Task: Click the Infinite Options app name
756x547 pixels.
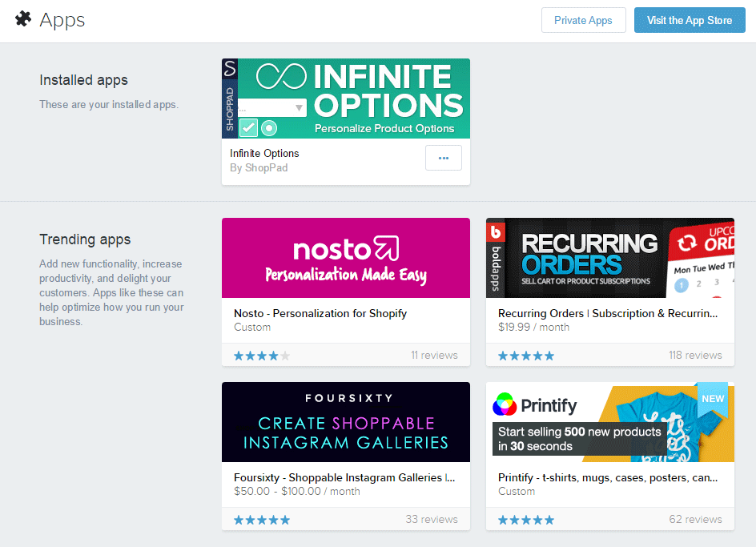Action: pyautogui.click(x=264, y=153)
